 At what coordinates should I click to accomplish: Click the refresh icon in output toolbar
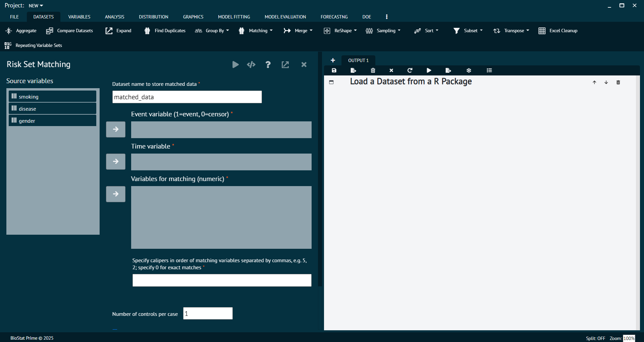(410, 70)
